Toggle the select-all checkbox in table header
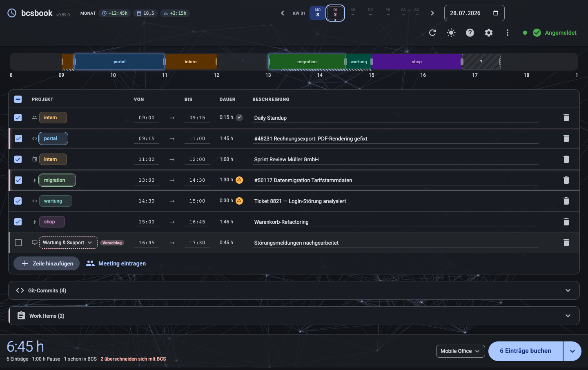Image resolution: width=588 pixels, height=370 pixels. (18, 99)
